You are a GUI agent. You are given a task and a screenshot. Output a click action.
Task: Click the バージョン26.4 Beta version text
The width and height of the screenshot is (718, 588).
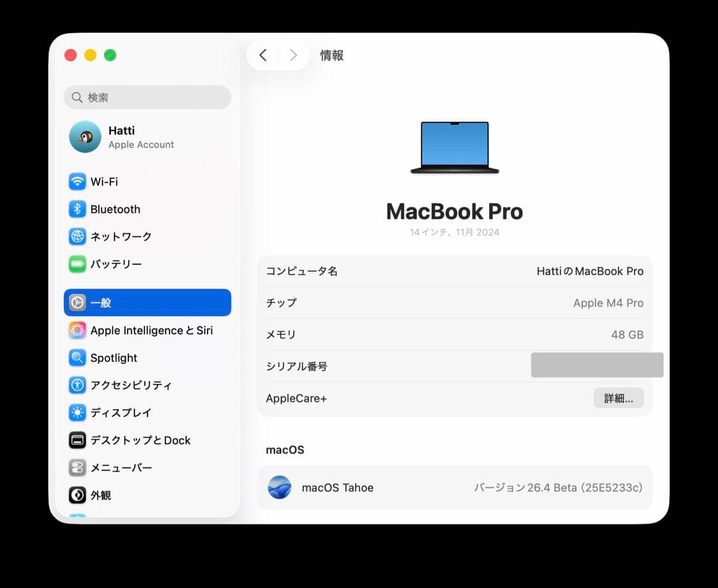click(x=558, y=487)
